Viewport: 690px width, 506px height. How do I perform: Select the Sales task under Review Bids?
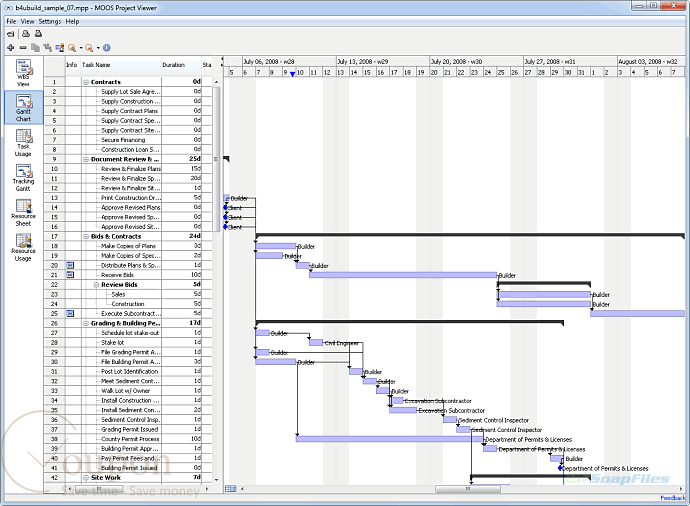coord(118,294)
